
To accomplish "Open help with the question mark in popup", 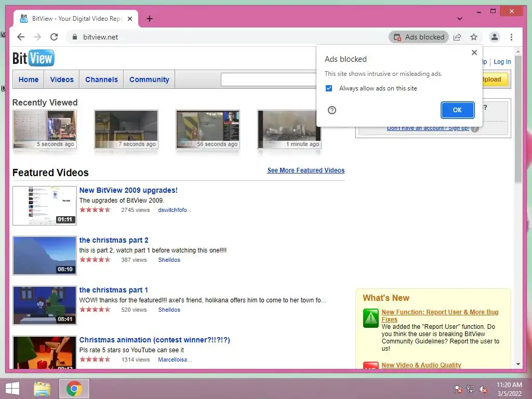I will pos(332,110).
